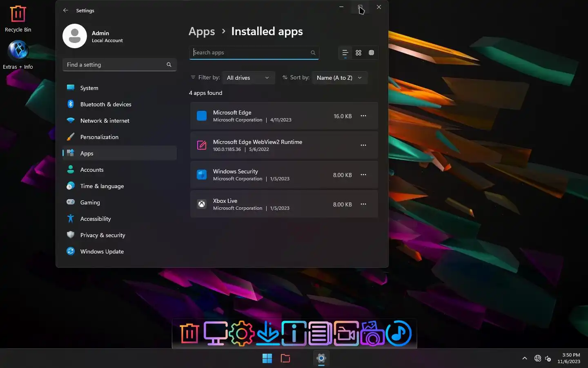This screenshot has width=588, height=368.
Task: Open more options for Windows Security
Action: tap(363, 175)
